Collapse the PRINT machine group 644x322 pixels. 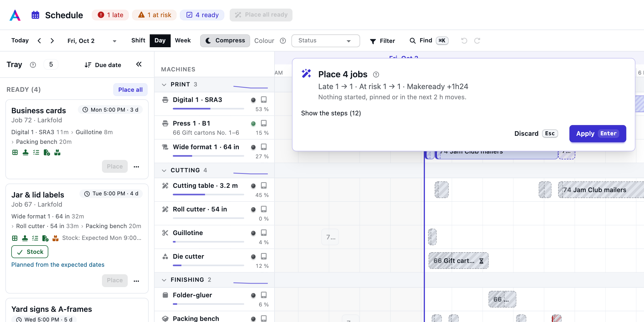tap(164, 85)
